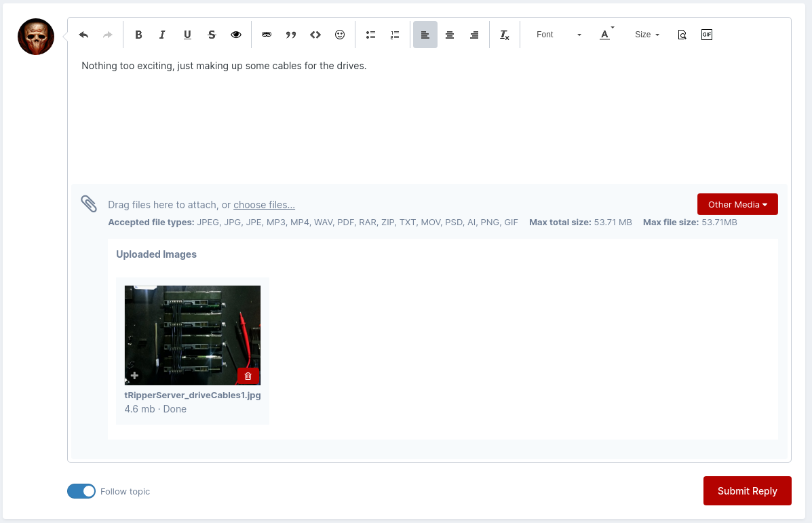This screenshot has width=812, height=523.
Task: Apply italic formatting
Action: (162, 35)
